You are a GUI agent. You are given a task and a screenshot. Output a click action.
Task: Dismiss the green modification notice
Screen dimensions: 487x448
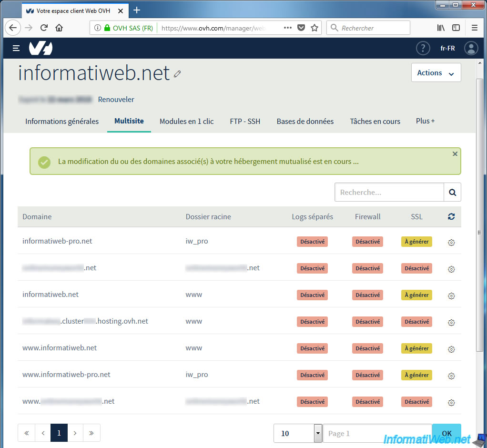coord(455,154)
